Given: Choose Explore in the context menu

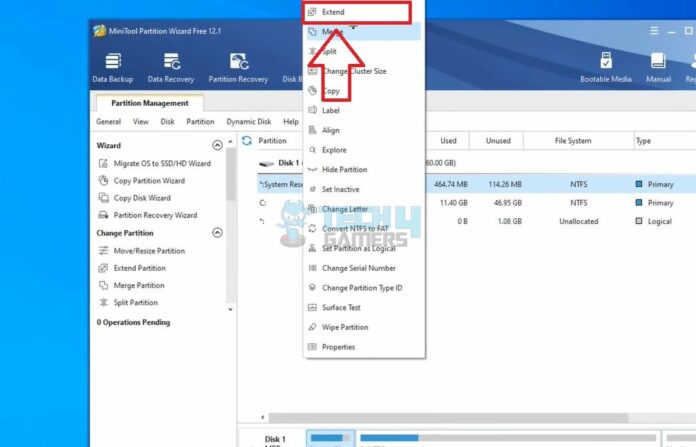Looking at the screenshot, I should point(364,150).
